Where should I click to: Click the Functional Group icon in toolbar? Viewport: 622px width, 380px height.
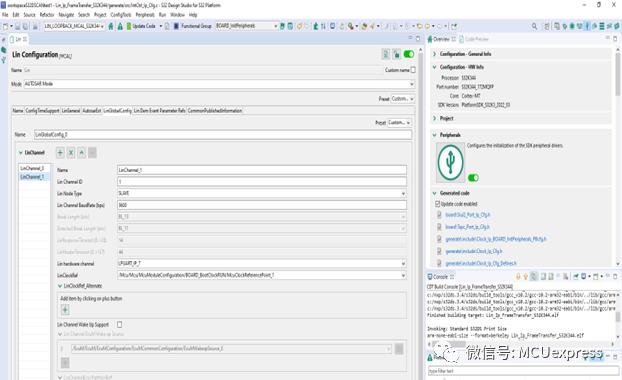177,26
